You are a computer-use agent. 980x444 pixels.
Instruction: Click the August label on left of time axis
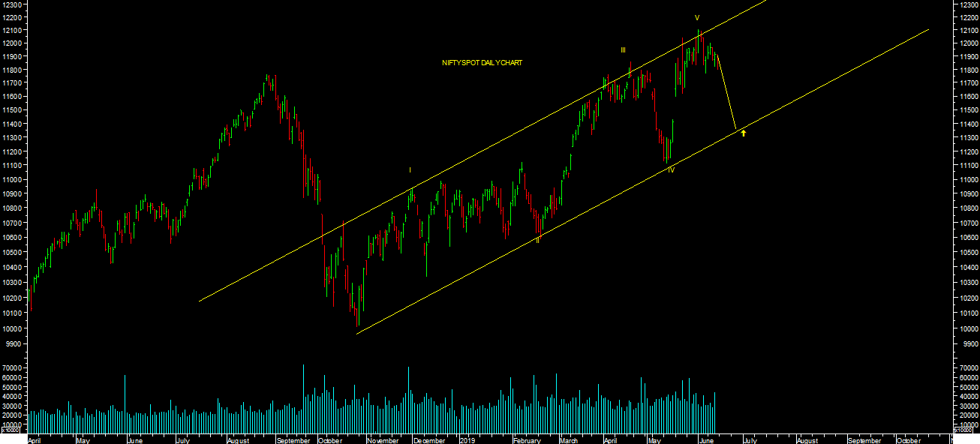point(238,440)
